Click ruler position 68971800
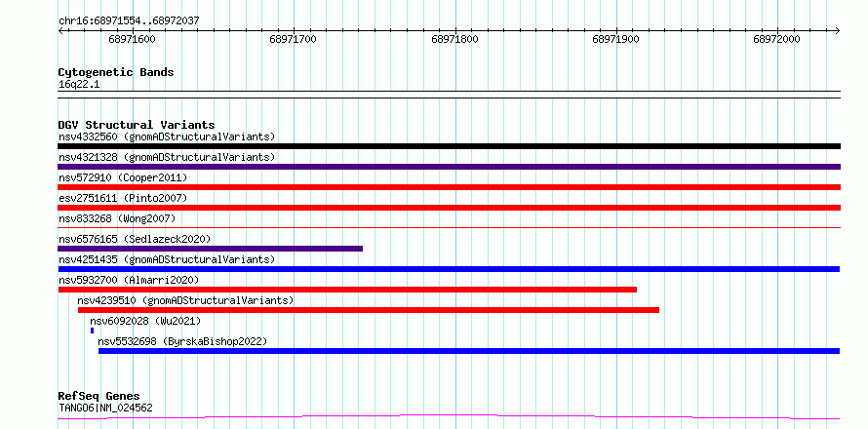The image size is (868, 429). pyautogui.click(x=455, y=40)
